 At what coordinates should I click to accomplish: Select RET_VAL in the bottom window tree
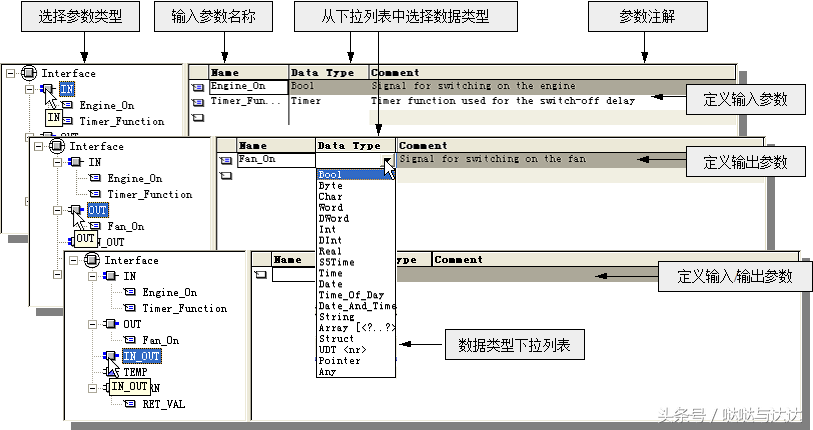[164, 404]
